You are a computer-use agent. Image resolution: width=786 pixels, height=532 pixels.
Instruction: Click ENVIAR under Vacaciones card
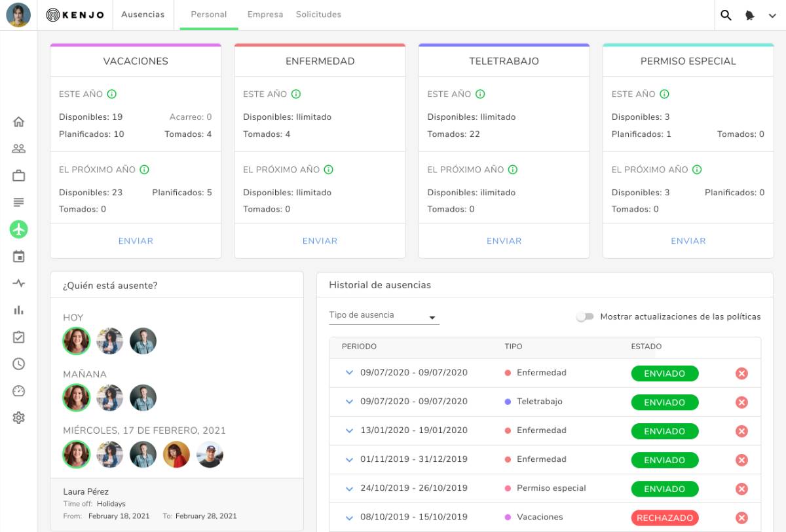[136, 241]
